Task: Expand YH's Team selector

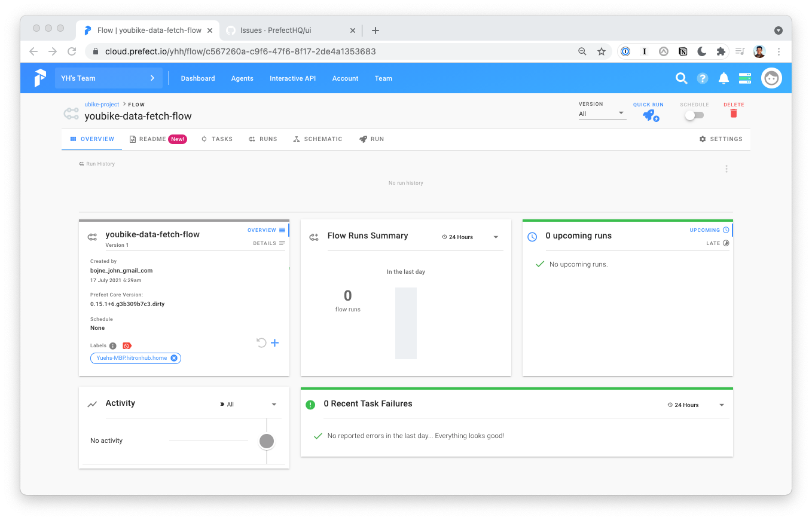Action: (108, 78)
